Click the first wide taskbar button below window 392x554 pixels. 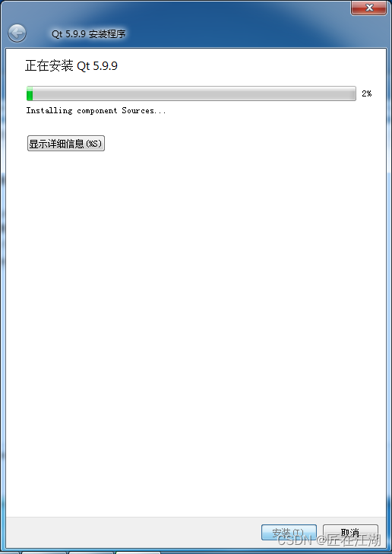pos(44,552)
